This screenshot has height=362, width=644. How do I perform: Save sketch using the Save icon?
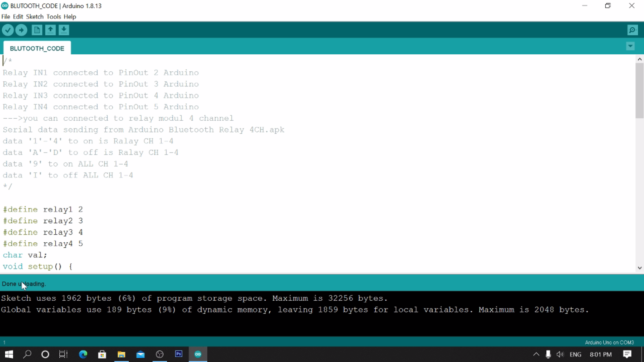point(64,30)
